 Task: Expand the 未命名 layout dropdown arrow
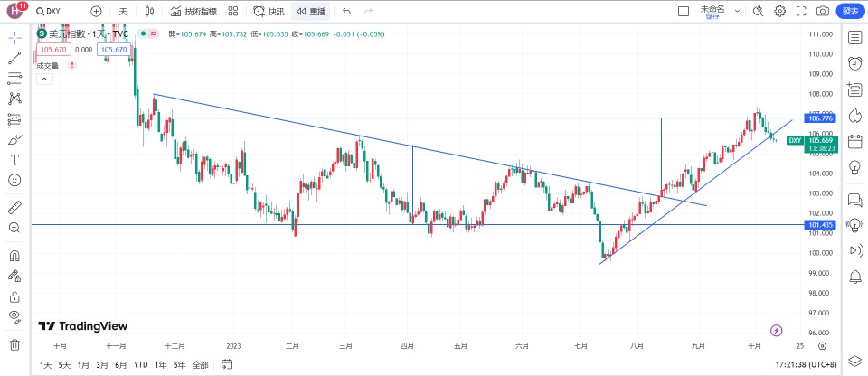click(737, 11)
